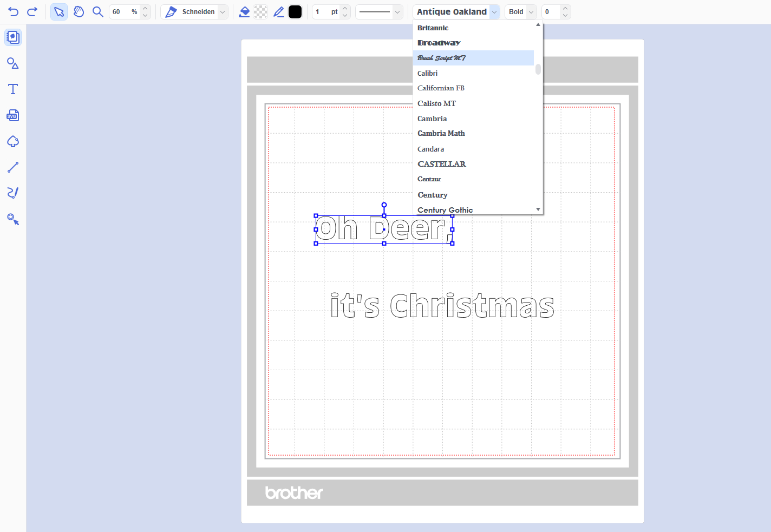Screen dimensions: 771x532
Task: Open the Shapes tool in sidebar
Action: (13, 63)
